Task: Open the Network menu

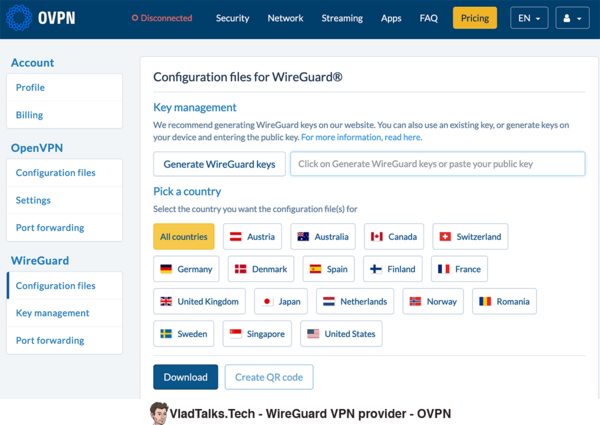Action: click(285, 18)
